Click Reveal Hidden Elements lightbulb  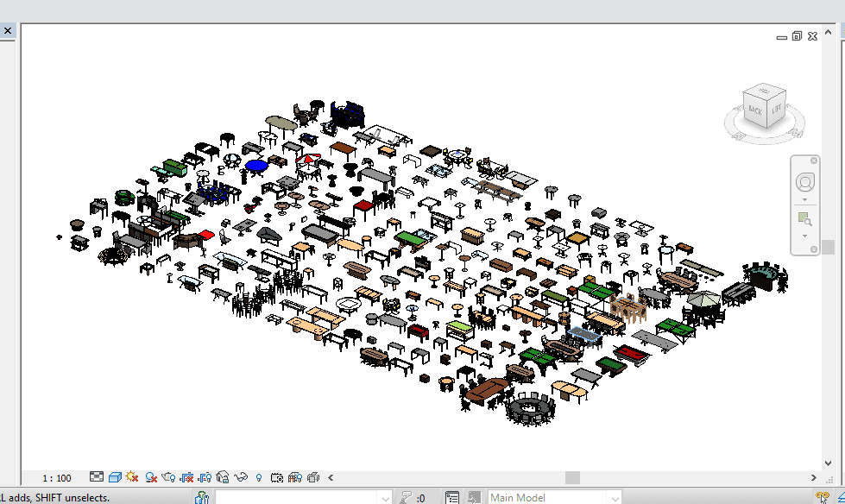259,477
